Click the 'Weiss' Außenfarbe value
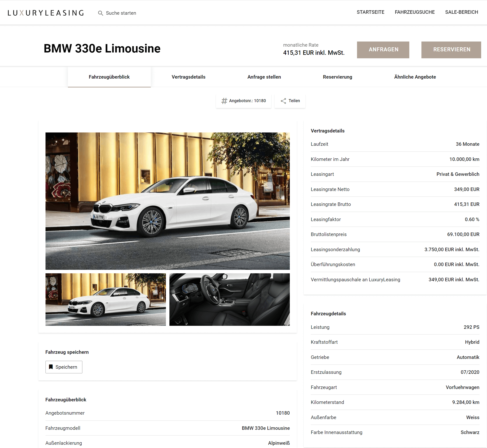Viewport: 487px width, 448px height. point(473,417)
